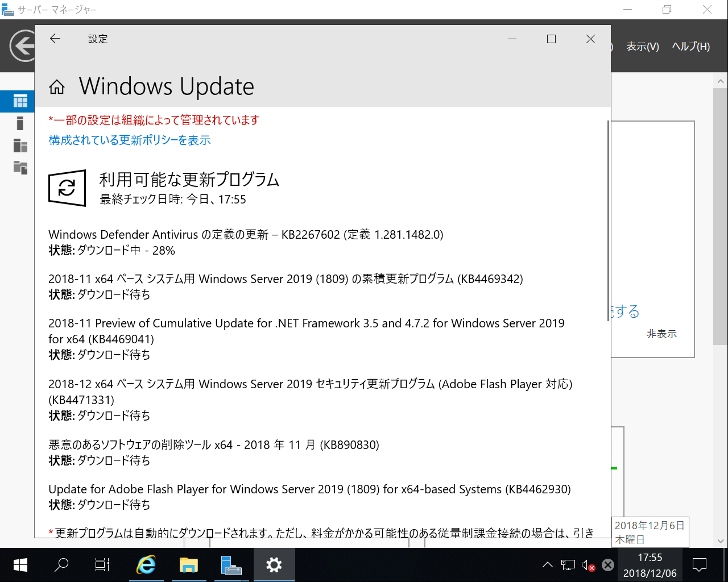Open the taskbar clock showing 17:55
The image size is (728, 582).
click(650, 565)
